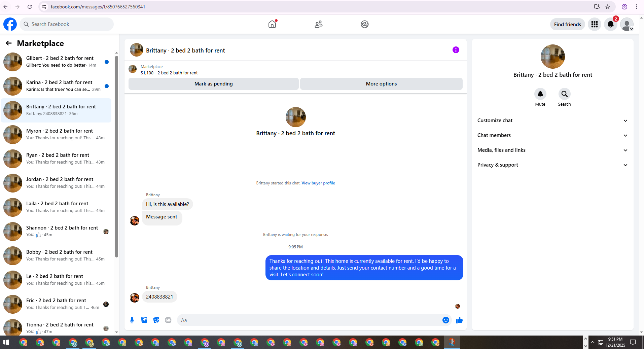Open Le's conversation
Viewport: 644px width, 349px height.
(x=56, y=280)
